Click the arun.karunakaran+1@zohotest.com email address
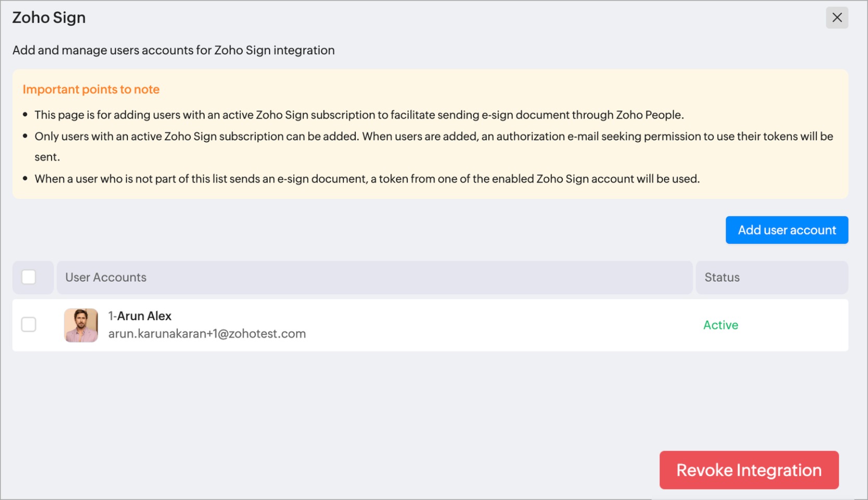This screenshot has height=500, width=868. coord(207,334)
